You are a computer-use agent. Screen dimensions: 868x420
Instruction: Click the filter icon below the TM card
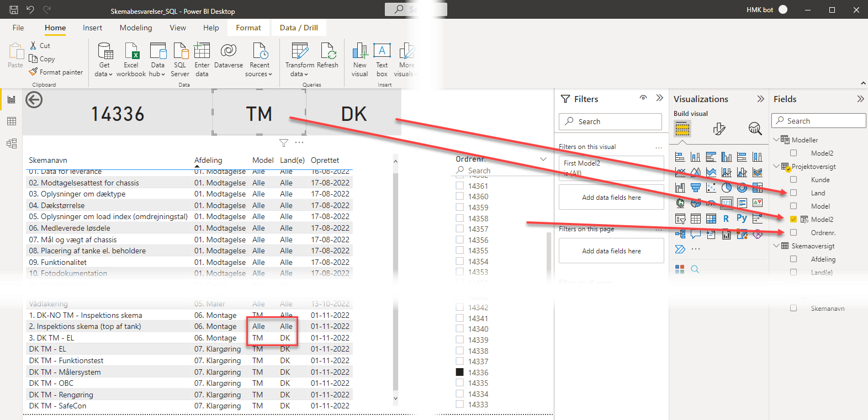[284, 143]
